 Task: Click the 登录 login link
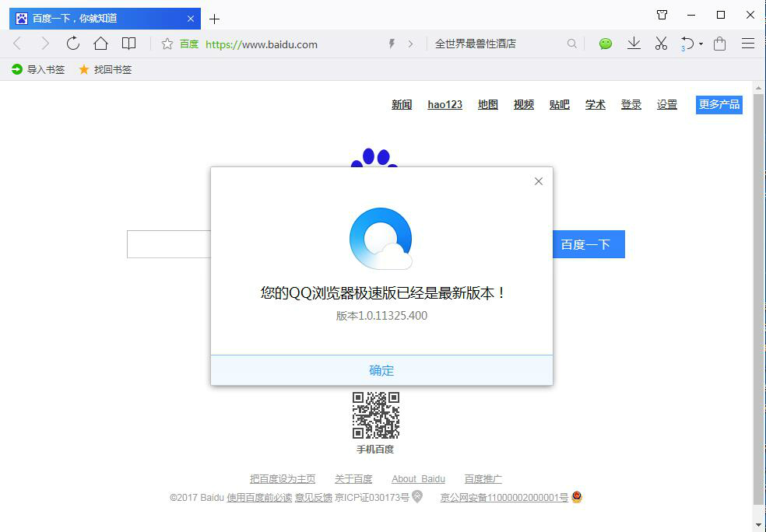click(x=631, y=104)
